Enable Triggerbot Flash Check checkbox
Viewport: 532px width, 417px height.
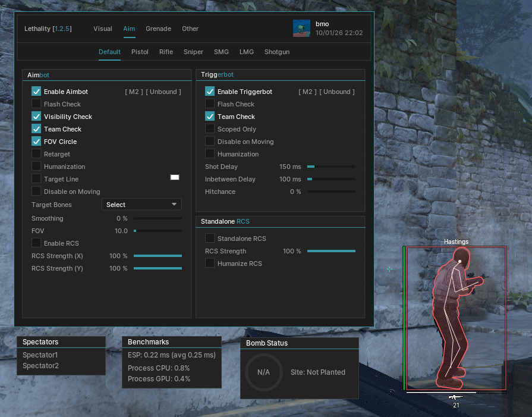pos(210,104)
